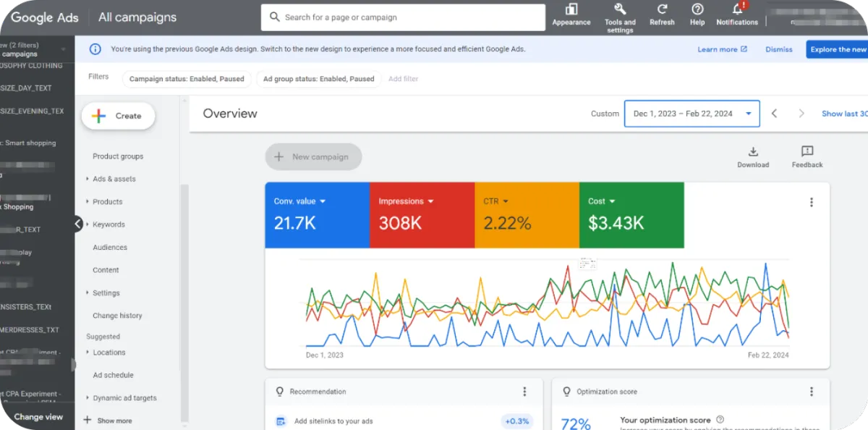Open Tools and settings wrench icon
Image resolution: width=868 pixels, height=430 pixels.
[620, 9]
